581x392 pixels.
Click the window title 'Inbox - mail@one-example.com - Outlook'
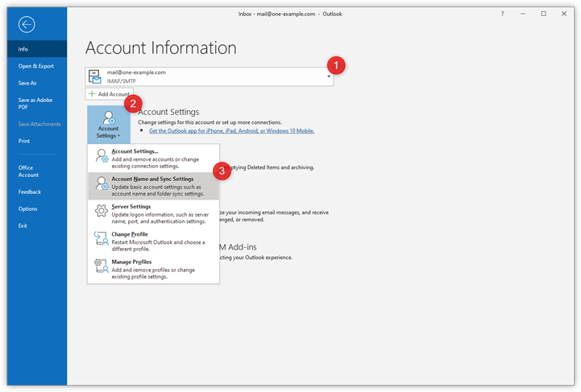(290, 14)
